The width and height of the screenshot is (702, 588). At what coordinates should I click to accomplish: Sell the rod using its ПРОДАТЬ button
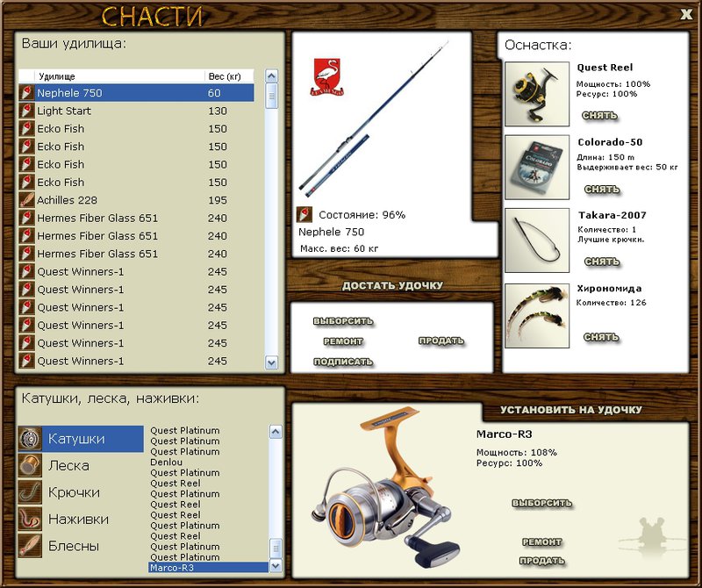click(x=441, y=341)
